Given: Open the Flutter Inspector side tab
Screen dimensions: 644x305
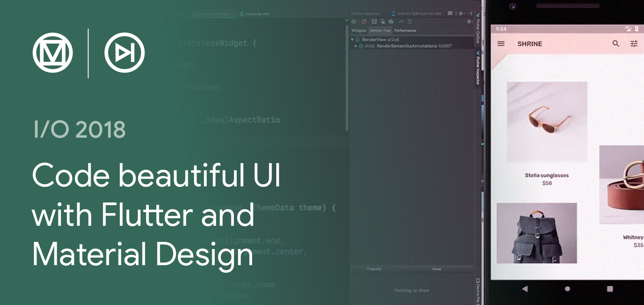Looking at the screenshot, I should [478, 68].
